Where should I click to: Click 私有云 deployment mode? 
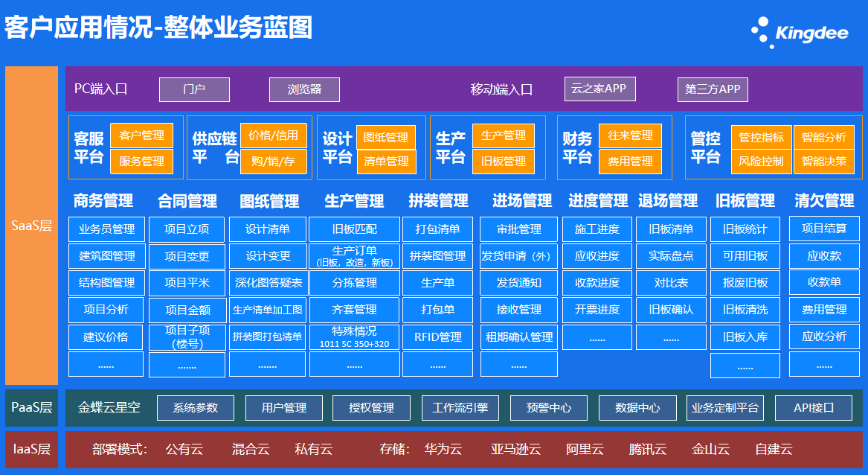314,449
